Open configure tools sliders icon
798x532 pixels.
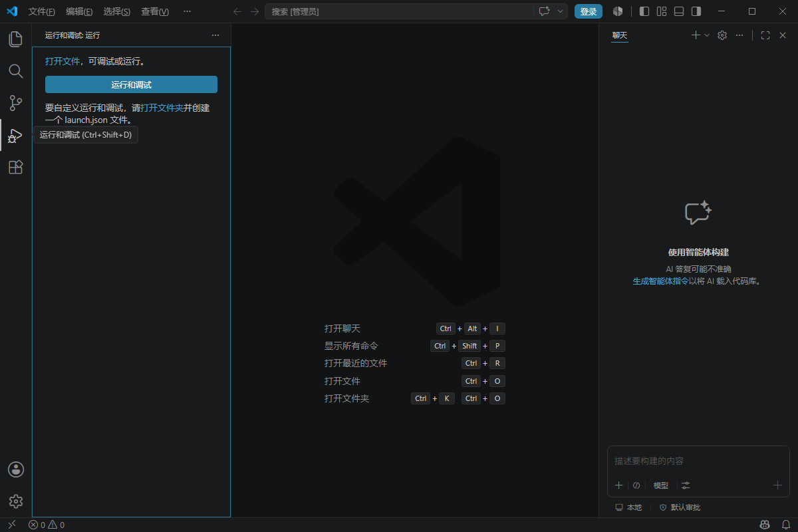(686, 485)
